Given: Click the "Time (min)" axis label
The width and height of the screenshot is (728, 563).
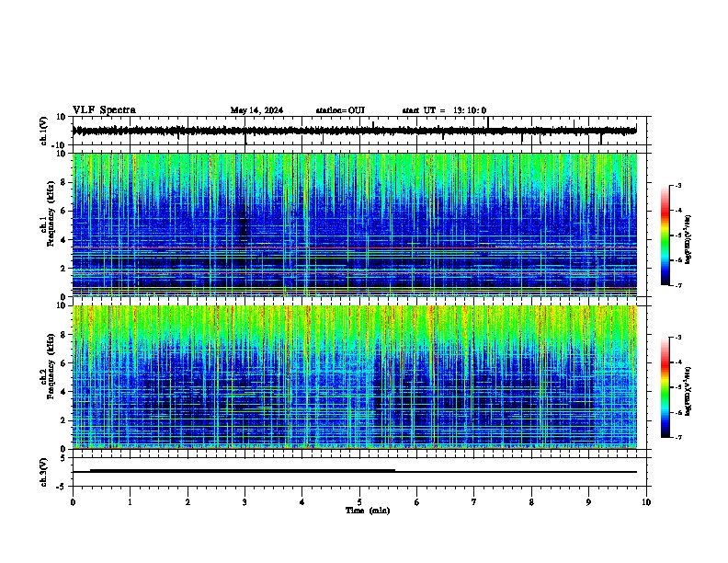Looking at the screenshot, I should pos(368,511).
